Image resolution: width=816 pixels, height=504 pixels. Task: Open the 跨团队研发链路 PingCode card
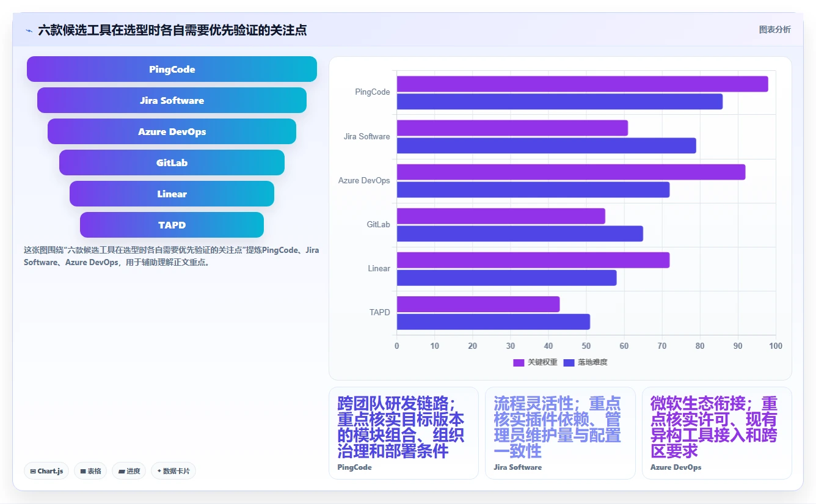404,433
